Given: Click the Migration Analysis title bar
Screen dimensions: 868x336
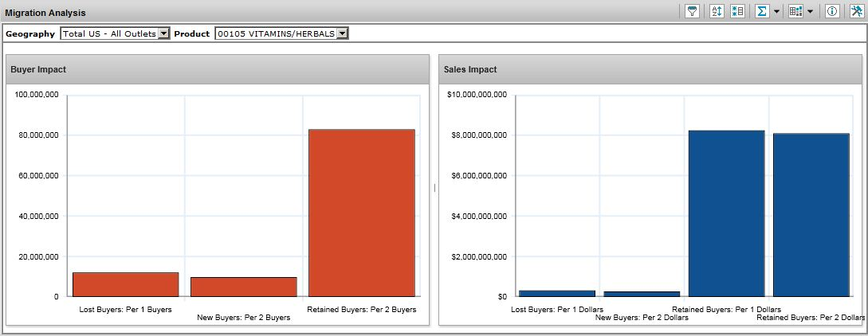Looking at the screenshot, I should click(x=319, y=13).
